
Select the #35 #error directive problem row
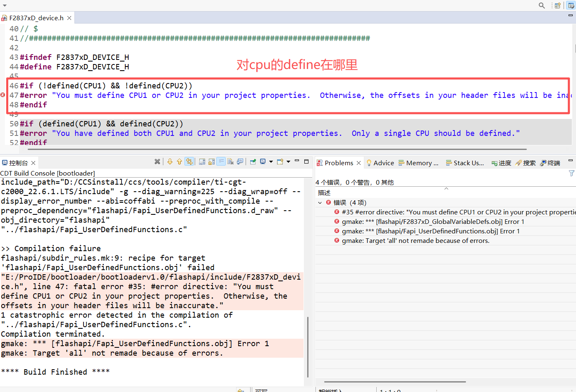click(446, 212)
